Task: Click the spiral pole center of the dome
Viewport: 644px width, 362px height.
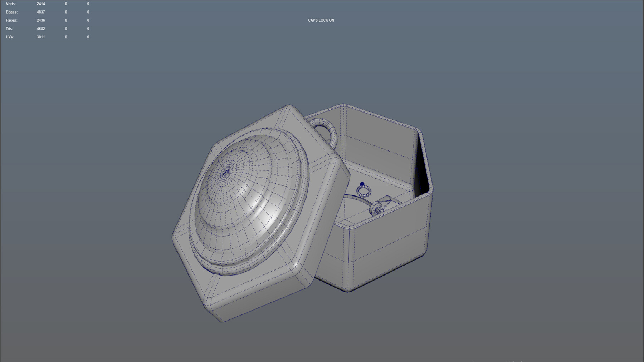Action: pyautogui.click(x=226, y=172)
